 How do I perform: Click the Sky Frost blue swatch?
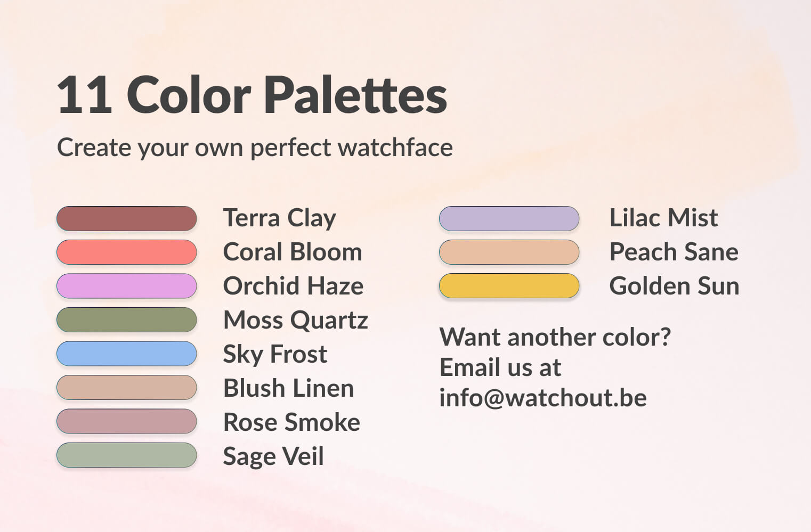pos(127,354)
